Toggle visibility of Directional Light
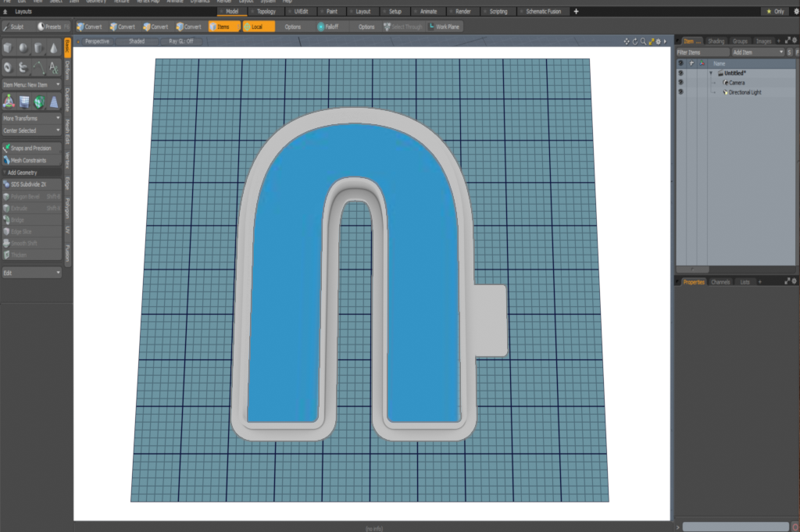The image size is (800, 532). click(x=680, y=92)
